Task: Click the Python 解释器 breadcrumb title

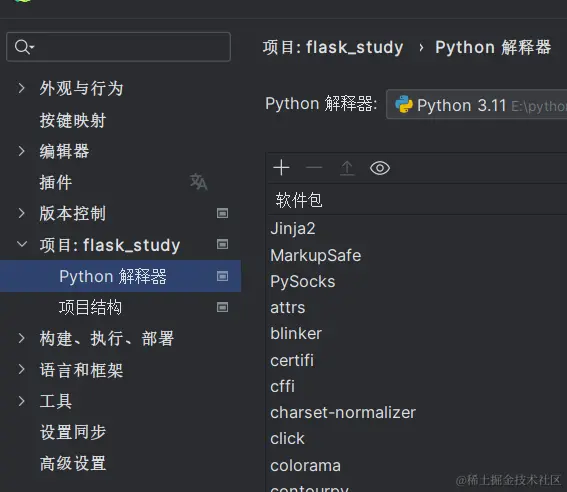Action: pos(493,47)
